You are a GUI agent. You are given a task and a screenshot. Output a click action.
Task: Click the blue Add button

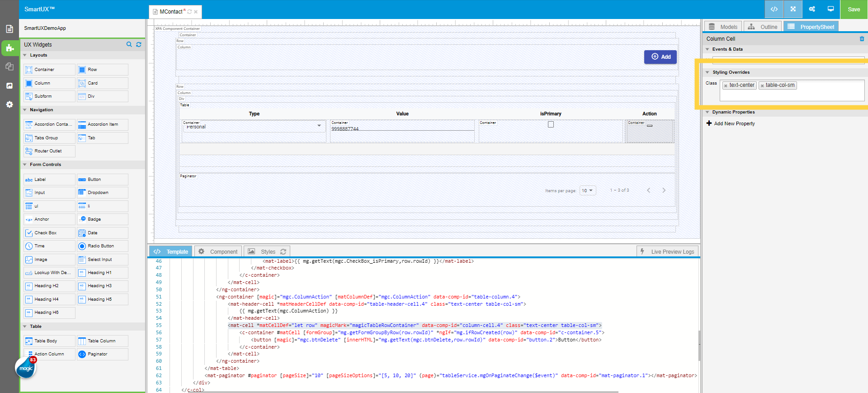point(660,57)
